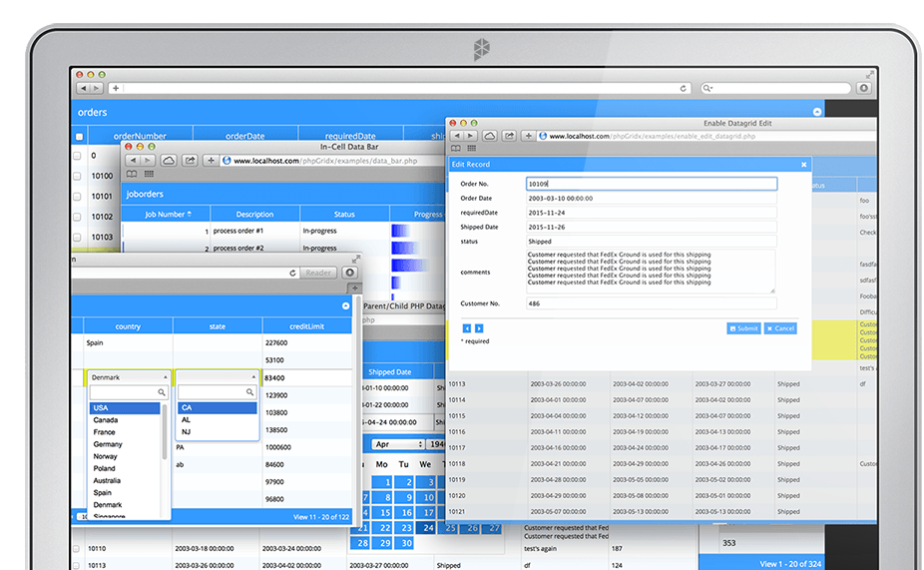Click the search icon in the country dropdown filter

tap(162, 392)
